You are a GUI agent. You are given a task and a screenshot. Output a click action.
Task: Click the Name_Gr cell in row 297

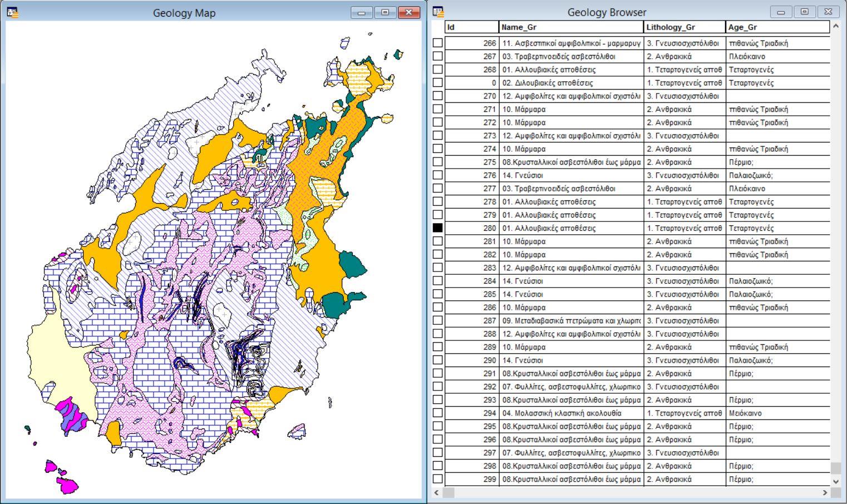[x=571, y=453]
